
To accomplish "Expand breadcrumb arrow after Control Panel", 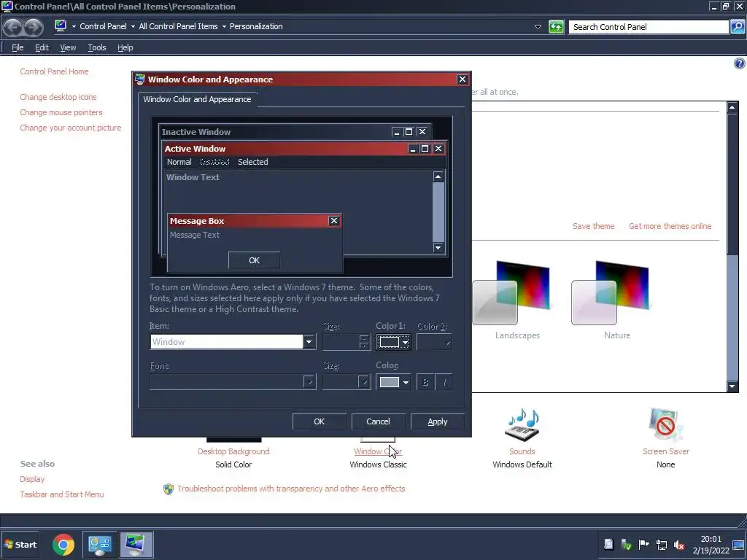I will click(133, 27).
